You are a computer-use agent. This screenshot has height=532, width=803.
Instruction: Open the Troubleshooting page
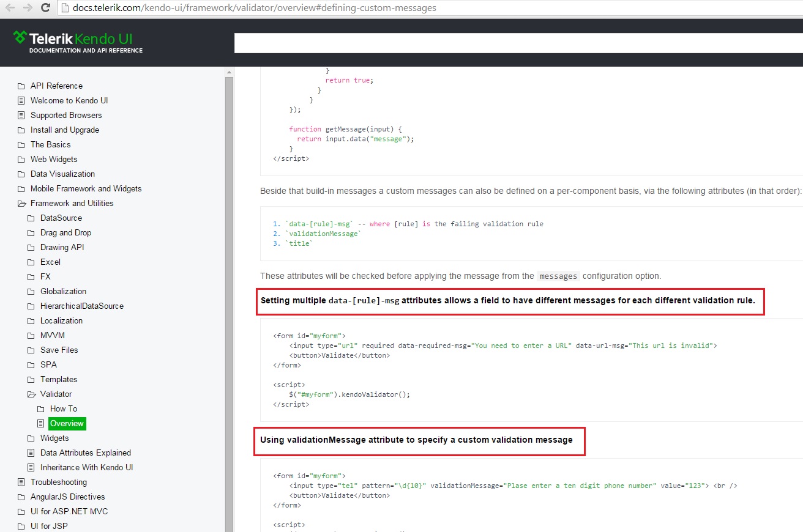point(59,482)
